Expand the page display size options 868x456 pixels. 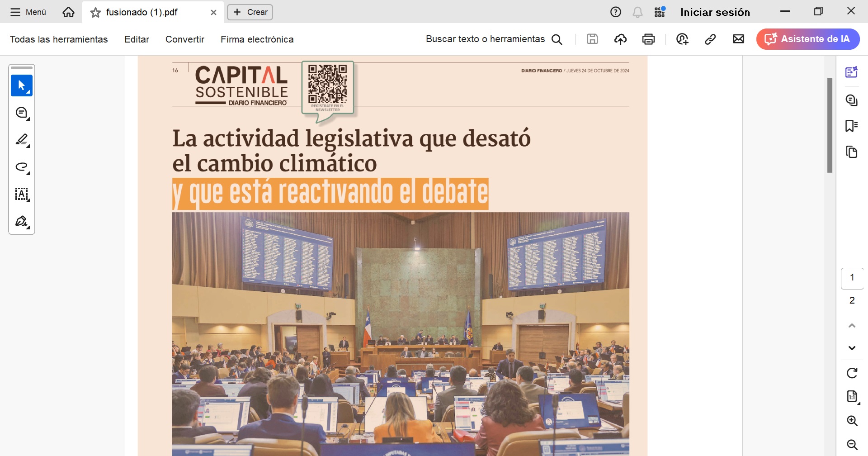[x=852, y=396]
